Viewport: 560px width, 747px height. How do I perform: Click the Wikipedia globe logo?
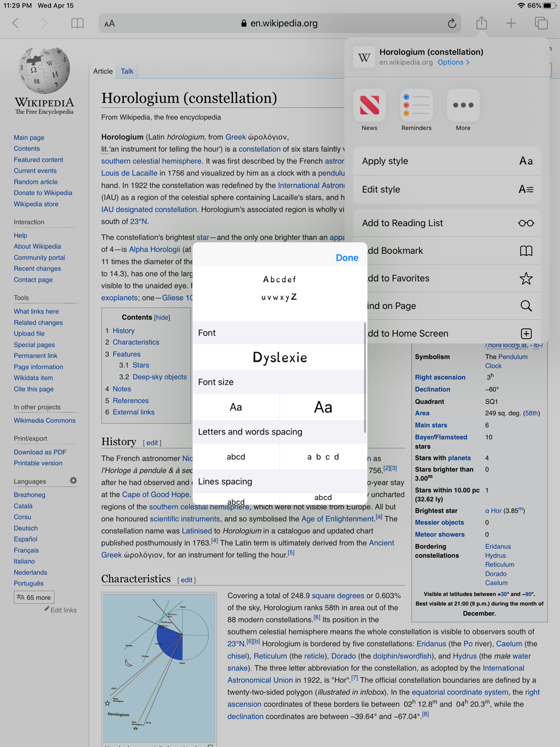[44, 70]
